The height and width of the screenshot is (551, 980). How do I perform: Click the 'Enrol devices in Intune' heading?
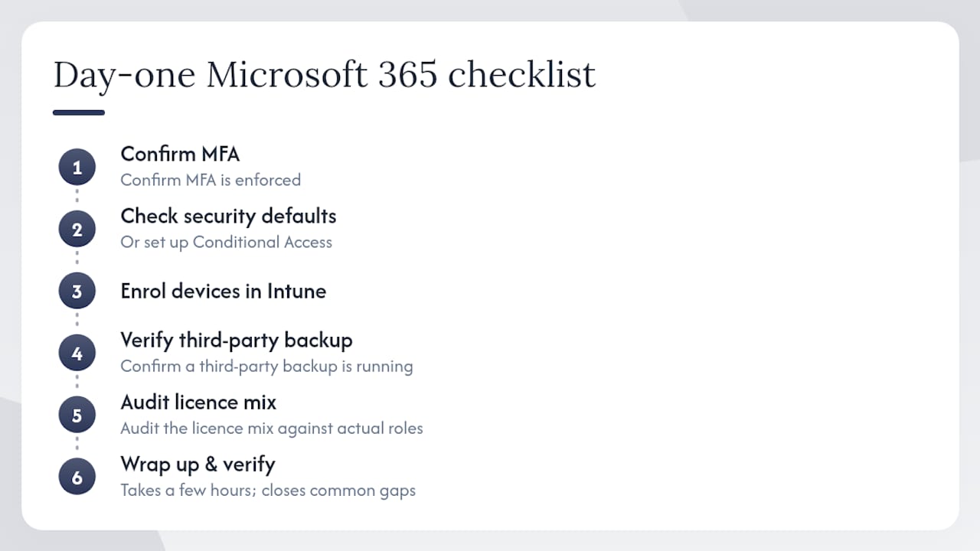click(x=223, y=291)
